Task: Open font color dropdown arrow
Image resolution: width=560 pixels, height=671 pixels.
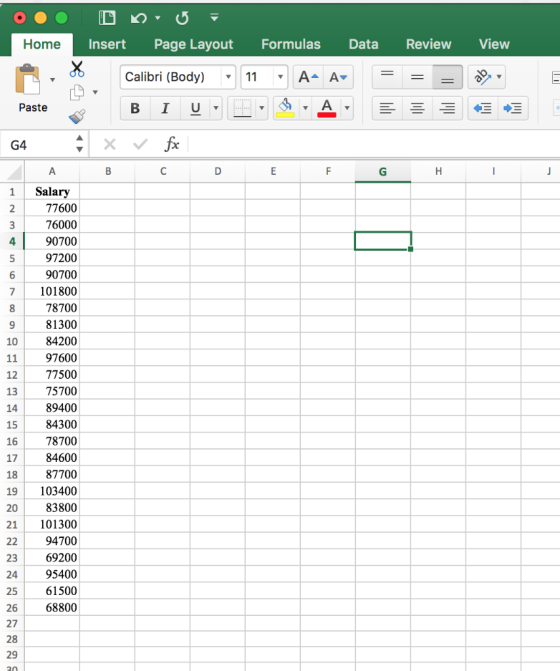Action: (347, 108)
